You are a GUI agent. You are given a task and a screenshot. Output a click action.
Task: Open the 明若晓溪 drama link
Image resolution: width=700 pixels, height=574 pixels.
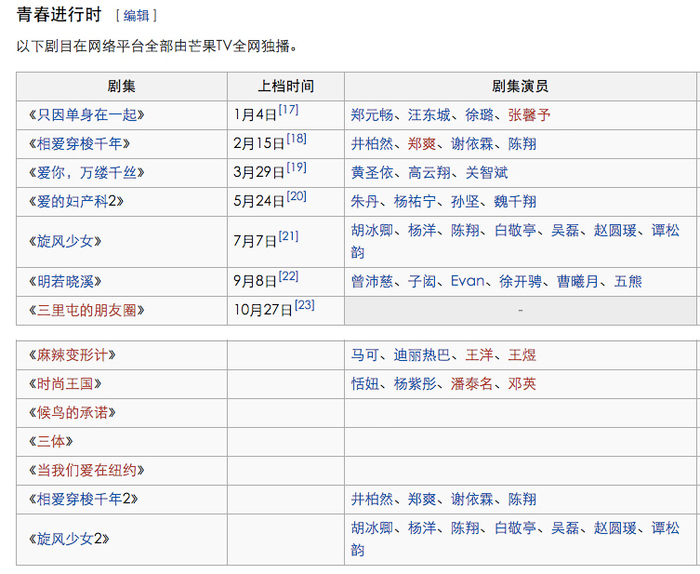tap(69, 282)
